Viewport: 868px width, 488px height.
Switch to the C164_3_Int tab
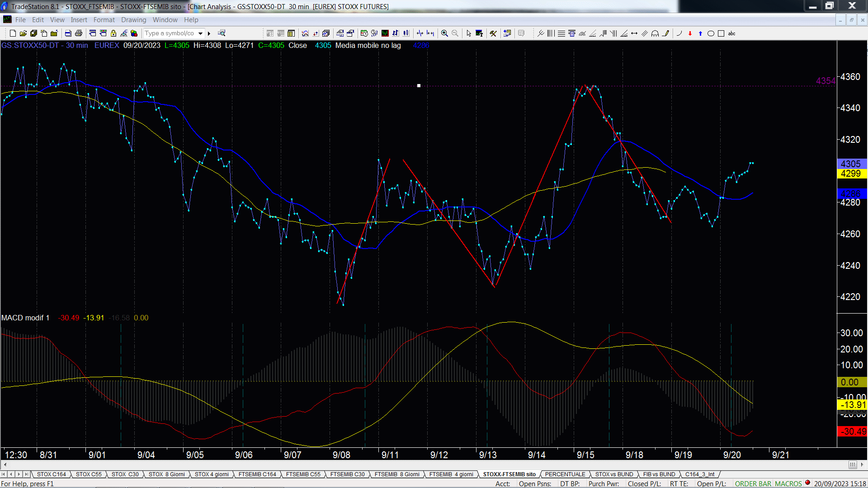[x=700, y=474]
